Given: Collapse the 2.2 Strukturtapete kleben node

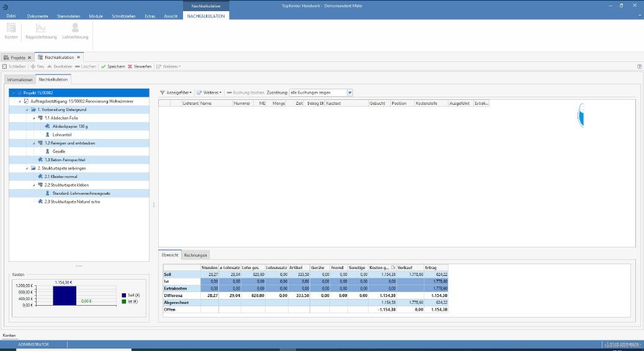Looking at the screenshot, I should point(34,185).
